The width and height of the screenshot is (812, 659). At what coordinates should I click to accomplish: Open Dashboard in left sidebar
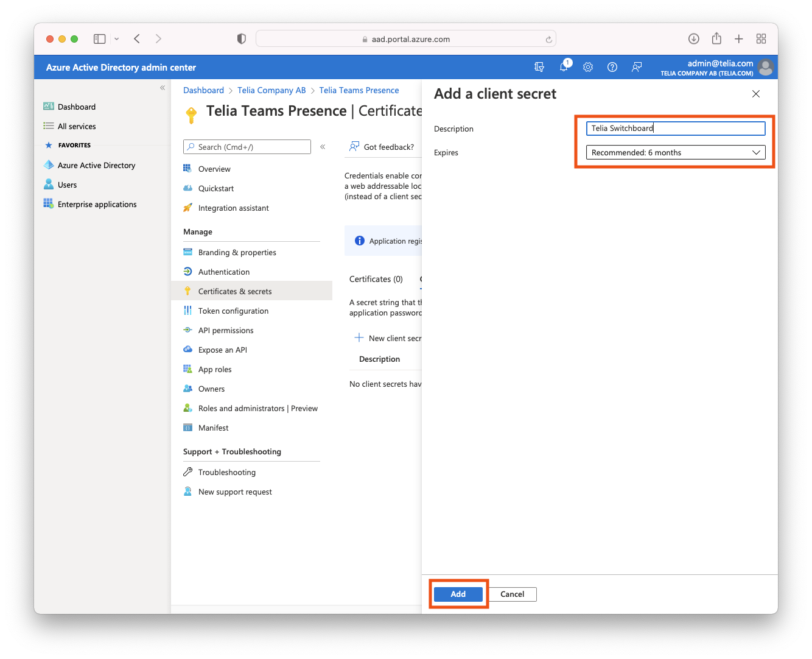point(77,107)
